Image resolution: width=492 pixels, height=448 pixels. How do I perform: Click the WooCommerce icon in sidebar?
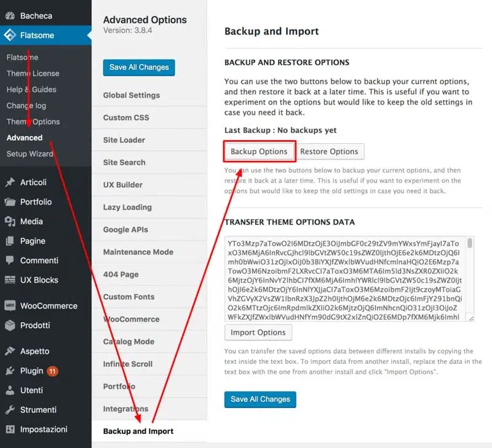[10, 305]
